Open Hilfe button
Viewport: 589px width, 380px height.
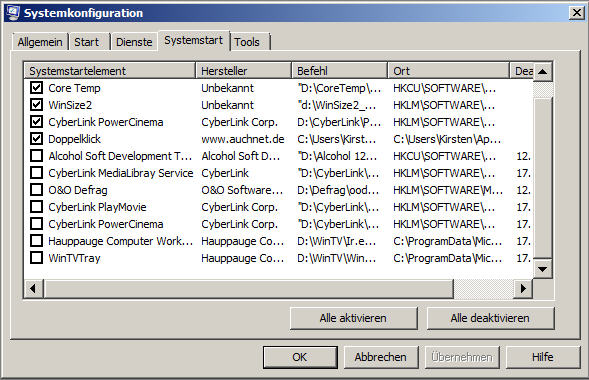point(543,357)
